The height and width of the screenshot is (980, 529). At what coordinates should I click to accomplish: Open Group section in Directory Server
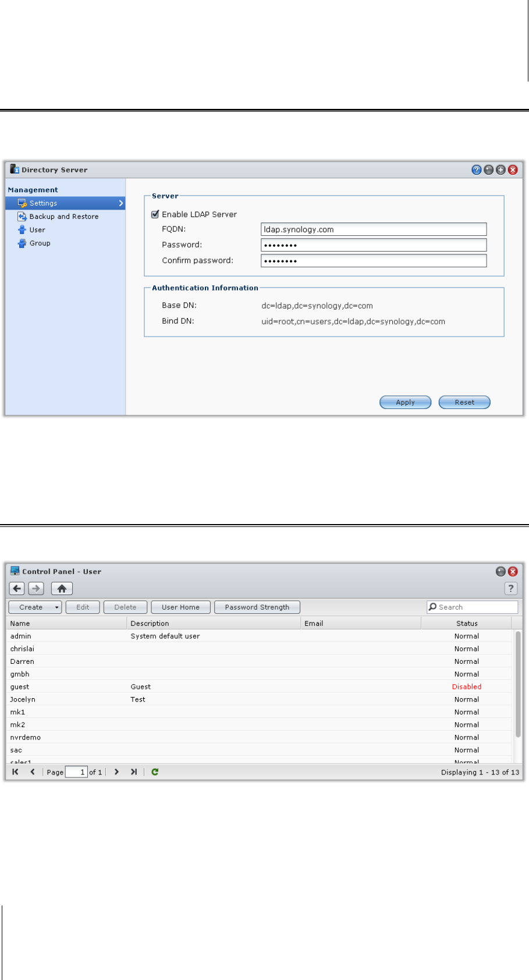tap(40, 243)
